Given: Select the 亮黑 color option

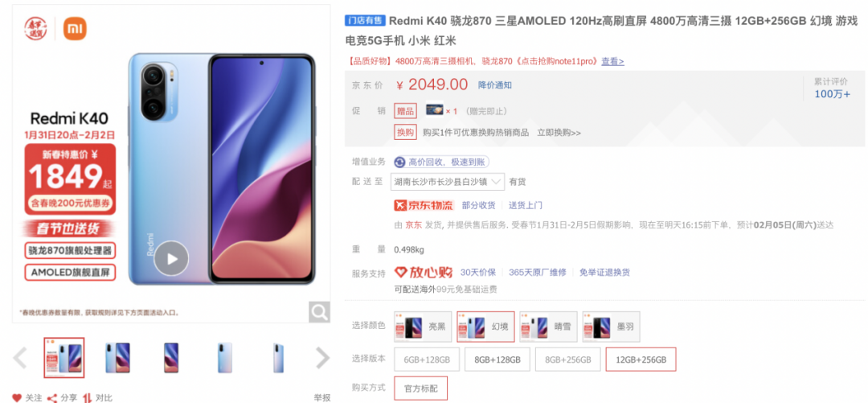Looking at the screenshot, I should pyautogui.click(x=423, y=327).
